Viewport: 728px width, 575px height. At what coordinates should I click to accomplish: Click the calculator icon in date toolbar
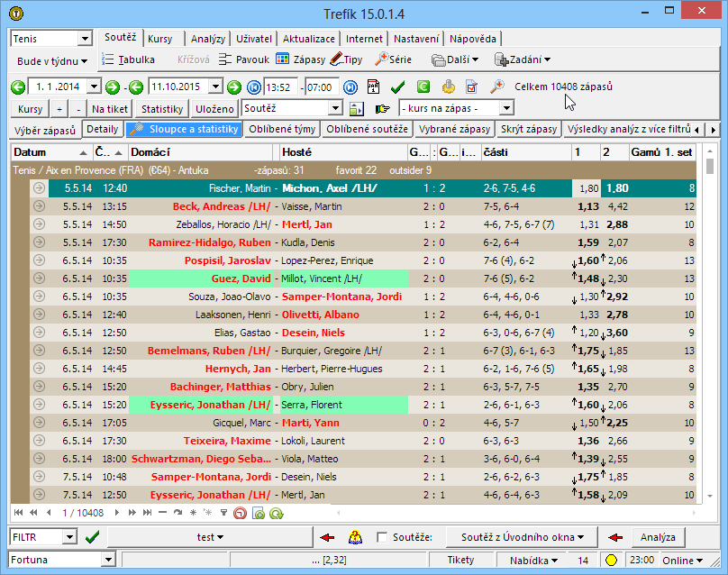[374, 87]
